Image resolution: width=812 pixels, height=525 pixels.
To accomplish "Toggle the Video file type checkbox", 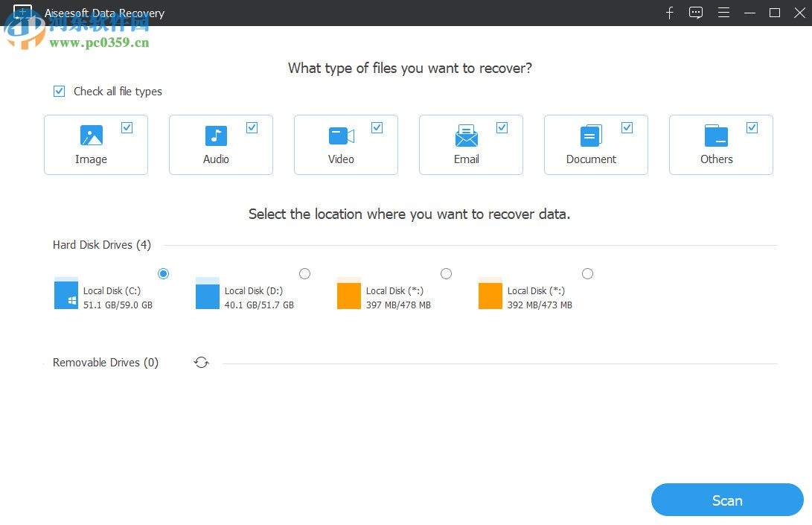I will (378, 127).
